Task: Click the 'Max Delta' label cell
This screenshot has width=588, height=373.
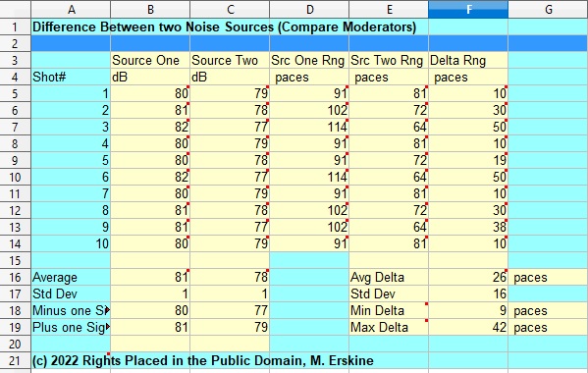Action: 389,327
